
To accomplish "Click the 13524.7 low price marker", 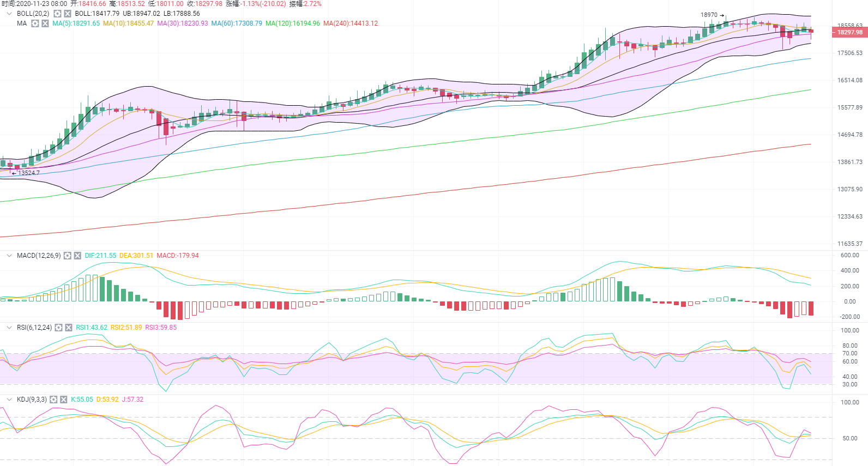I will coord(28,173).
